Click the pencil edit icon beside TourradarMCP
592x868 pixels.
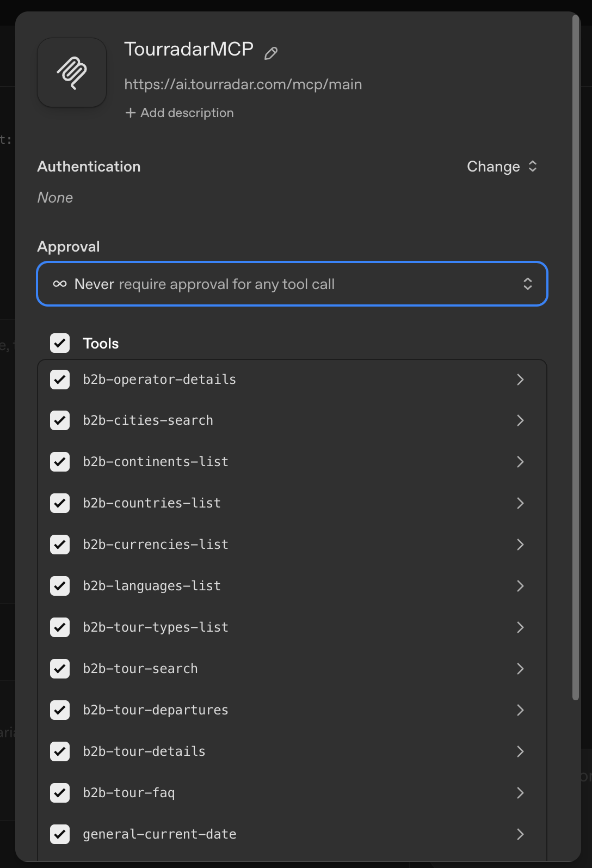[271, 53]
